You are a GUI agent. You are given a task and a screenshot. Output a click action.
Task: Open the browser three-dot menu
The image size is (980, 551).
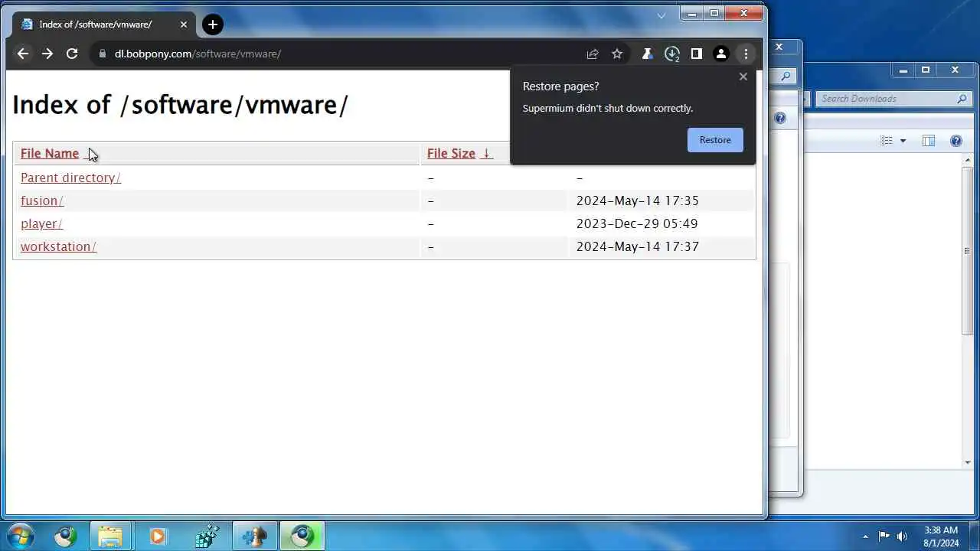pyautogui.click(x=746, y=54)
